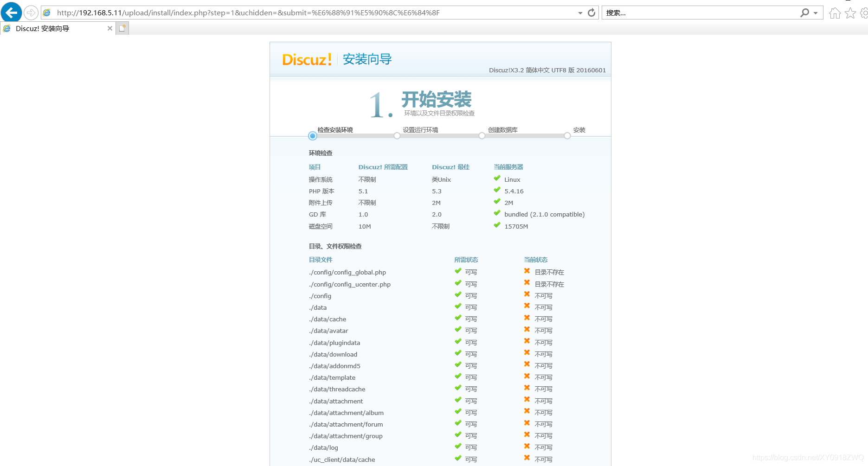Go back using the browser back arrow
The width and height of the screenshot is (868, 466).
(x=11, y=13)
